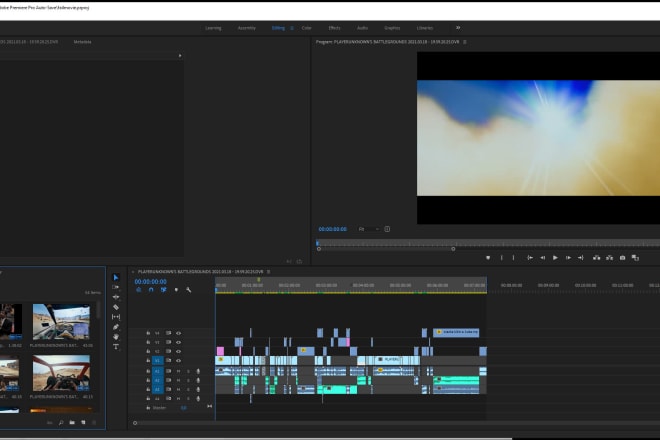This screenshot has height=440, width=660.
Task: Open timeline sequence panel menu
Action: [269, 272]
